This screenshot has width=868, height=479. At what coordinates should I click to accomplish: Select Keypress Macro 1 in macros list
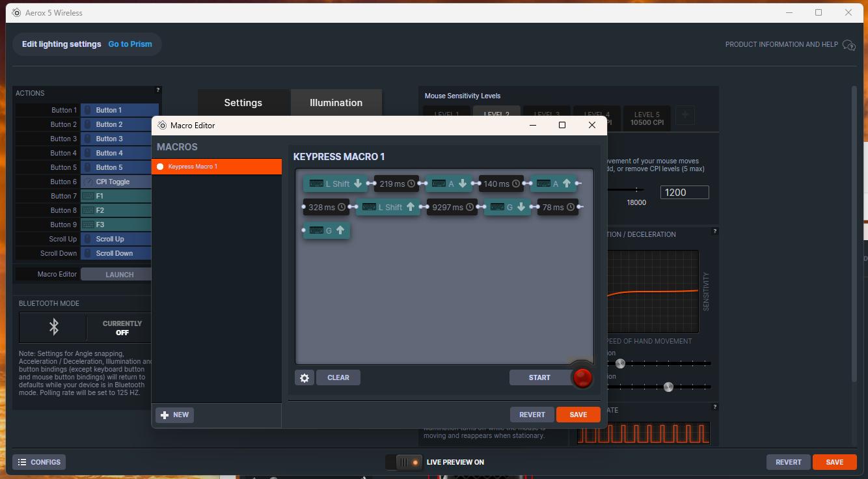217,167
